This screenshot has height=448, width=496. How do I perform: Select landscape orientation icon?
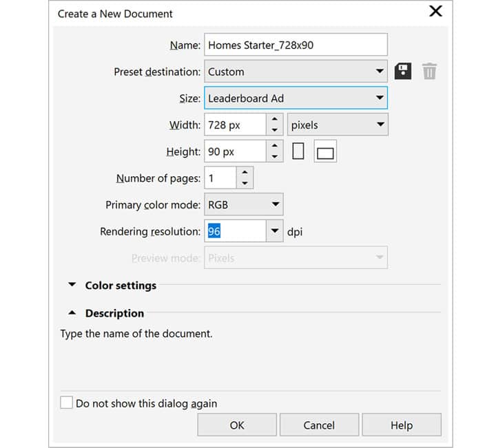point(325,152)
